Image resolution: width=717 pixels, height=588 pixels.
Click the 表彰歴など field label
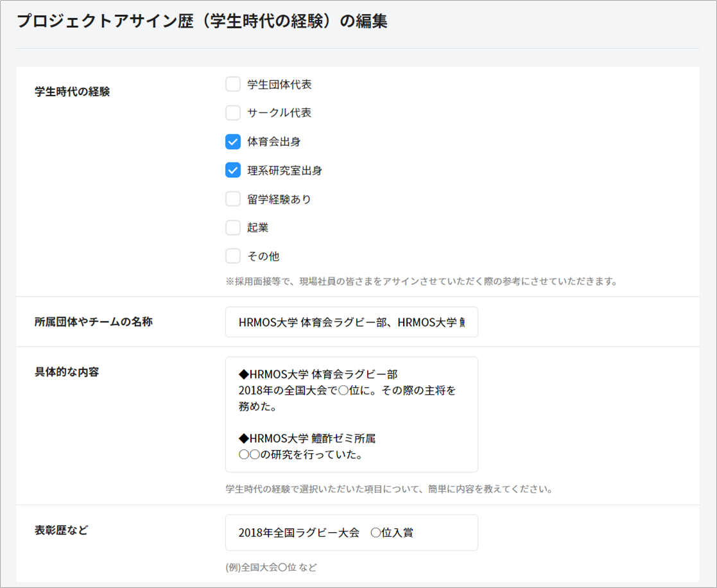pos(62,530)
